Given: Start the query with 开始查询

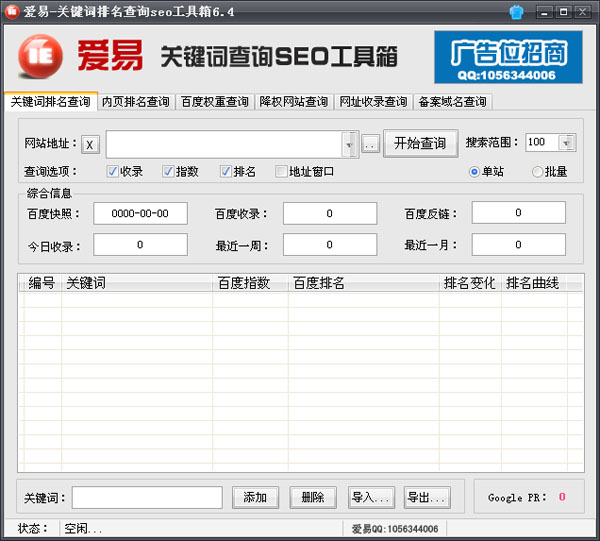Looking at the screenshot, I should coord(421,143).
